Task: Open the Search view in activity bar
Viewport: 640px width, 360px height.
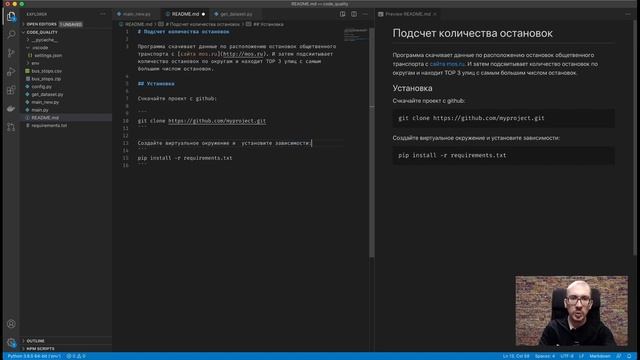Action: point(11,34)
